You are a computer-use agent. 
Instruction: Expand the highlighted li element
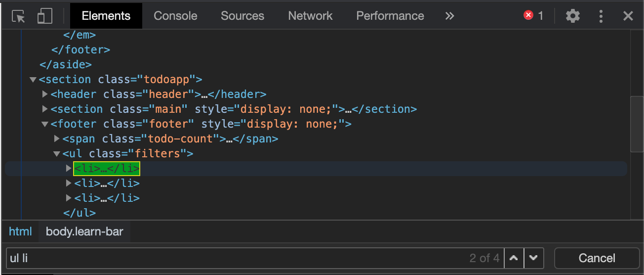69,168
